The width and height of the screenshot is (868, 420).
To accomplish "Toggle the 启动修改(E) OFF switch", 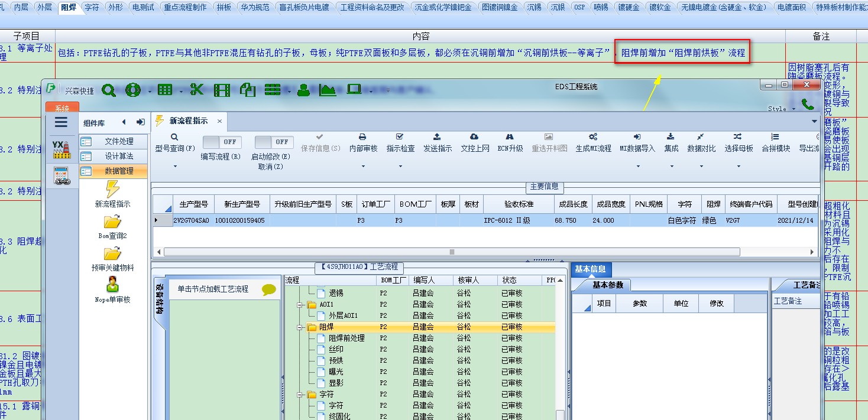I will point(274,142).
